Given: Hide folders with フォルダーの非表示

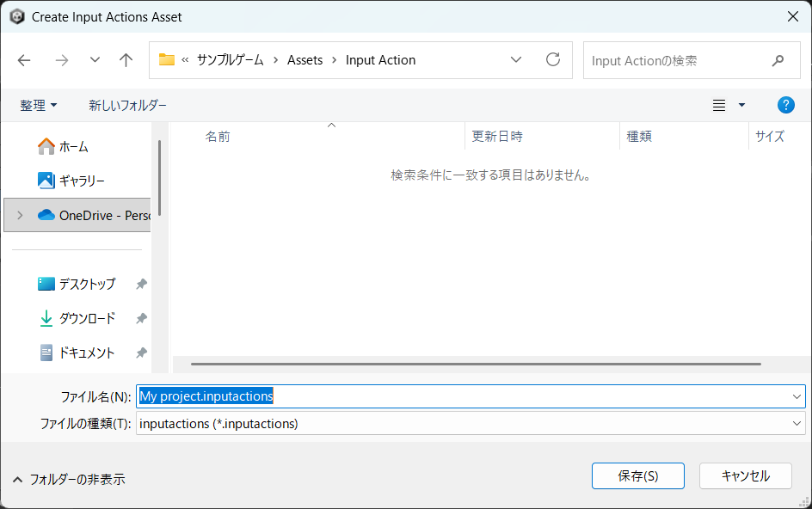Looking at the screenshot, I should (69, 479).
